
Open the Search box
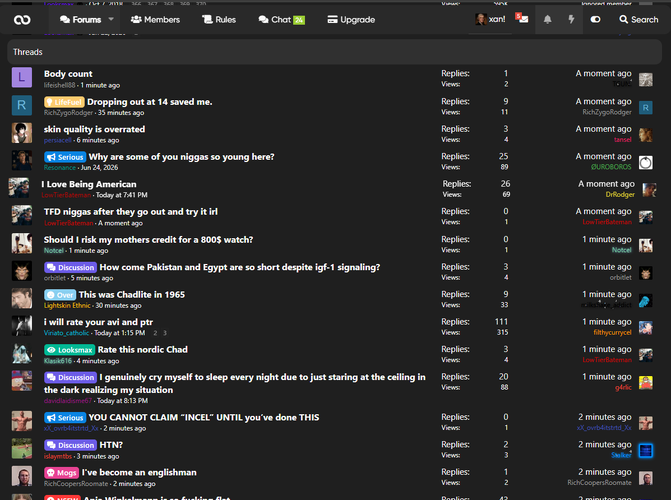[638, 20]
